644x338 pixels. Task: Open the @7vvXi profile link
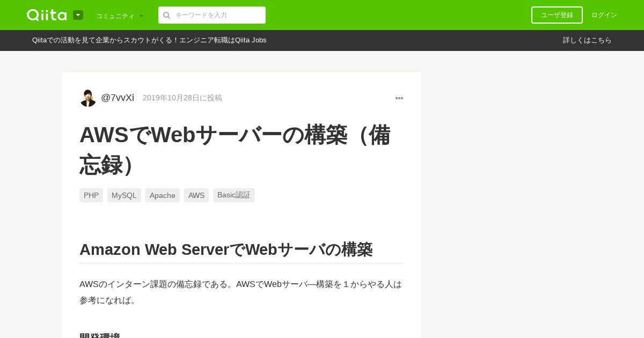pyautogui.click(x=118, y=98)
